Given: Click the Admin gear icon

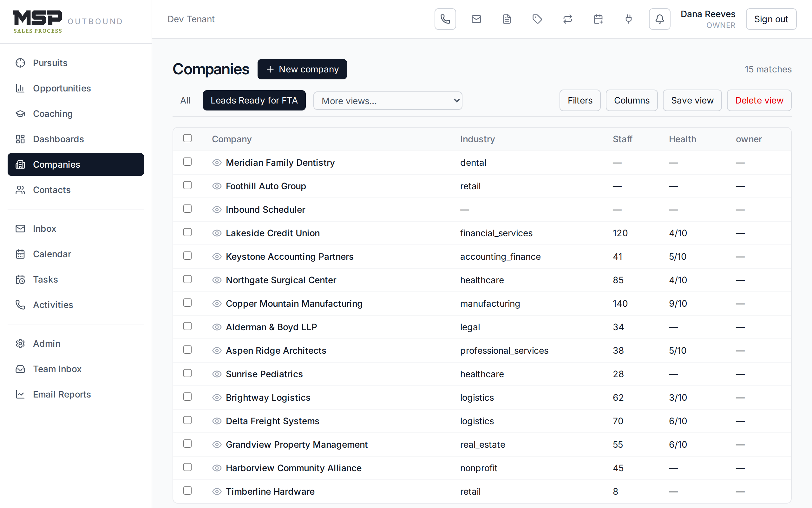Looking at the screenshot, I should point(21,343).
